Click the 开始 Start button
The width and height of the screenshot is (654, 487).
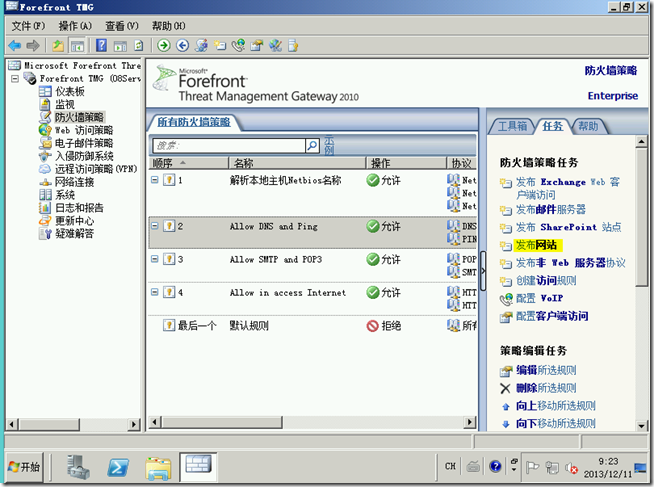pyautogui.click(x=24, y=467)
